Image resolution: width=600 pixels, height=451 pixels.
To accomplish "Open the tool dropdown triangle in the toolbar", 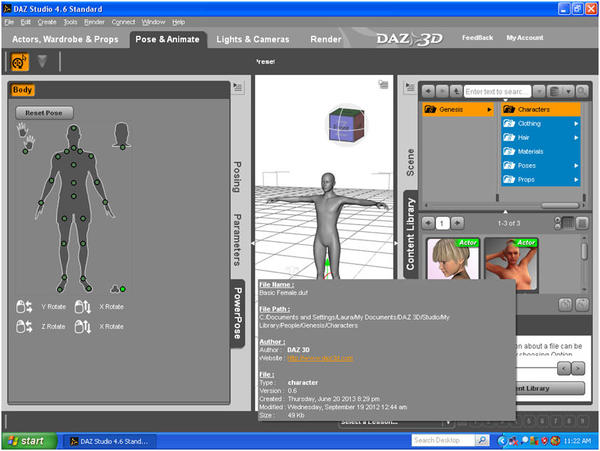I will tap(42, 61).
